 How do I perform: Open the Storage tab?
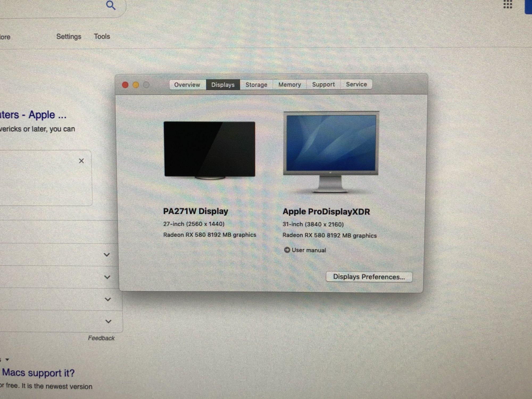(x=256, y=85)
